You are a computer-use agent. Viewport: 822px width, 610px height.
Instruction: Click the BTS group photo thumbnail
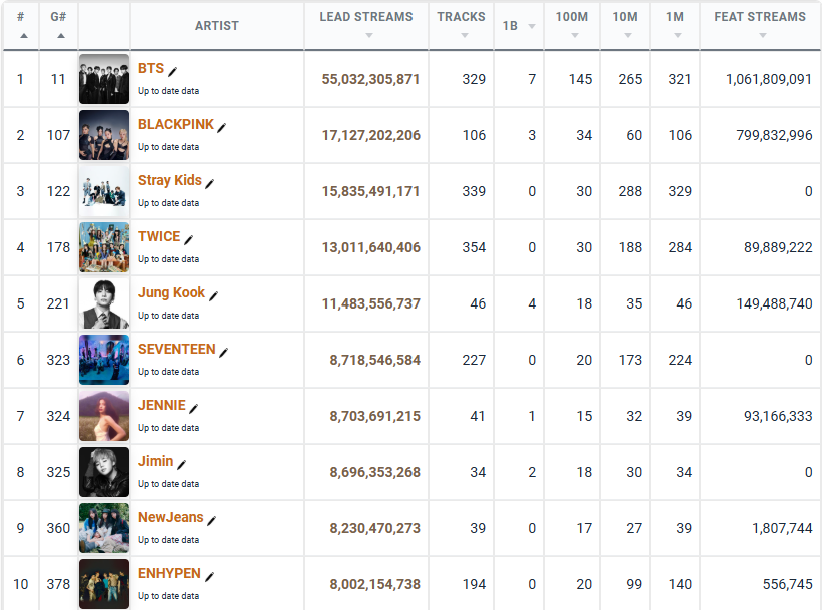(x=104, y=79)
